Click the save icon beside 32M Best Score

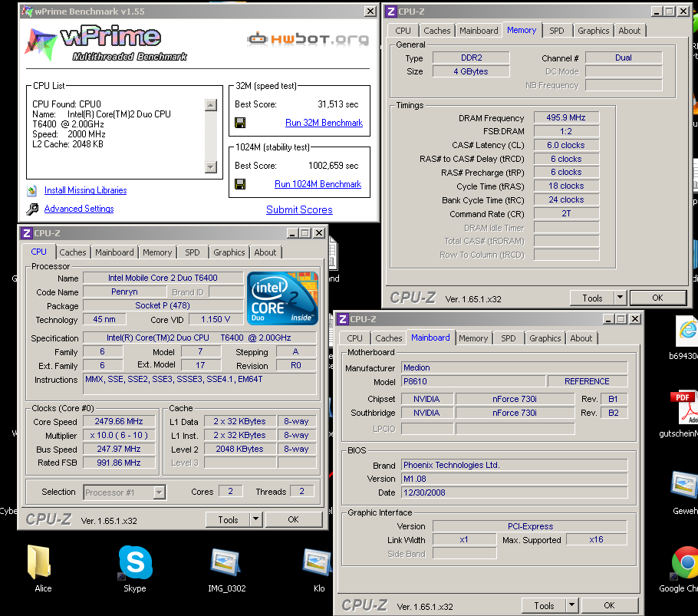point(240,123)
